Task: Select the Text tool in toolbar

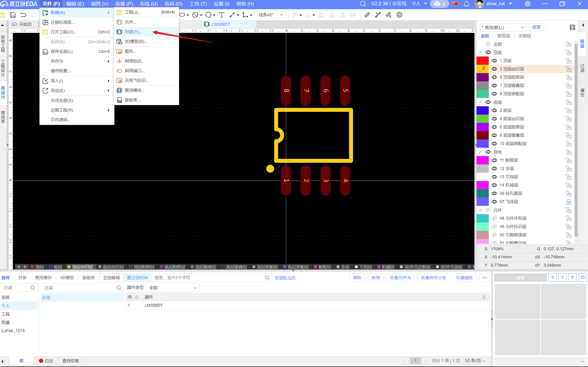Action: point(222,15)
